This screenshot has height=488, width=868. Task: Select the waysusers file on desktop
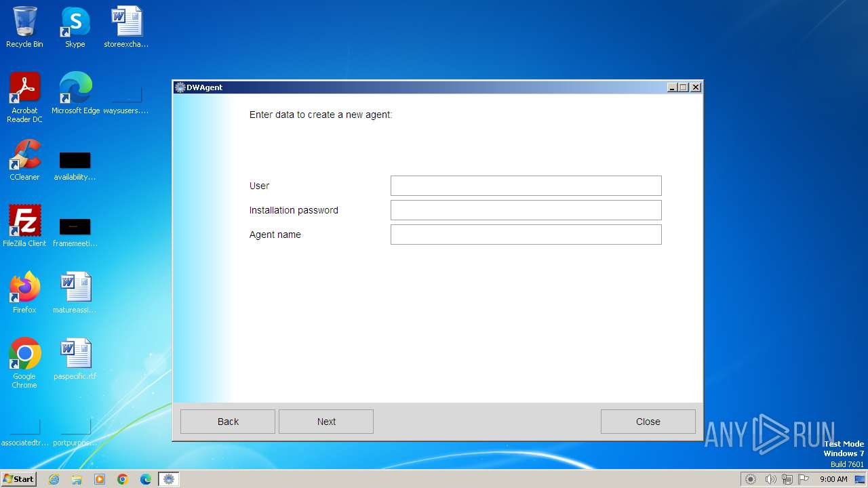pos(126,99)
